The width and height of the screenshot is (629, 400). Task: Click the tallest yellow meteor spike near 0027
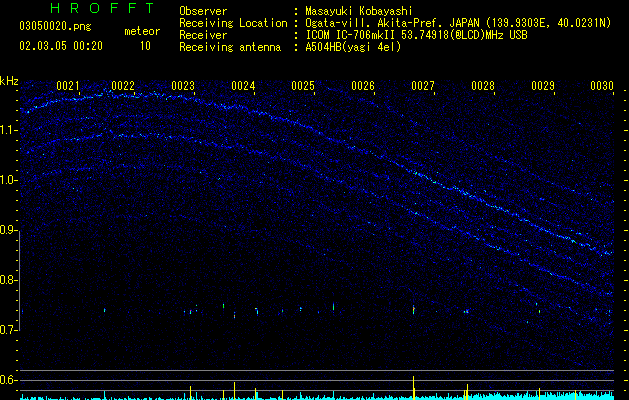[x=414, y=388]
